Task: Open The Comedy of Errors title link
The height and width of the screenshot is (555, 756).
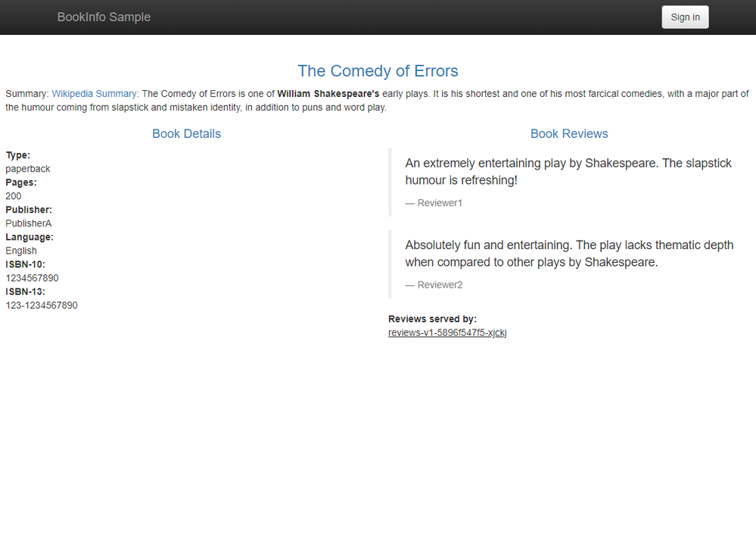Action: click(x=378, y=71)
